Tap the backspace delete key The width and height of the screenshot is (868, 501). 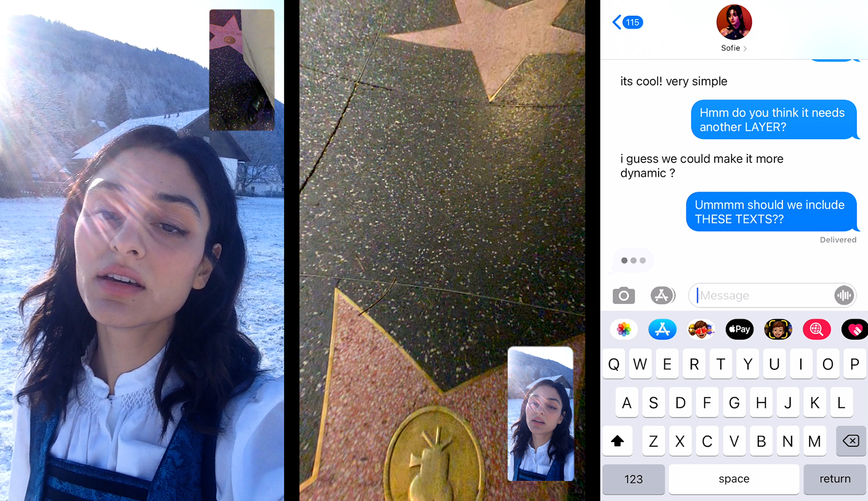[x=851, y=441]
